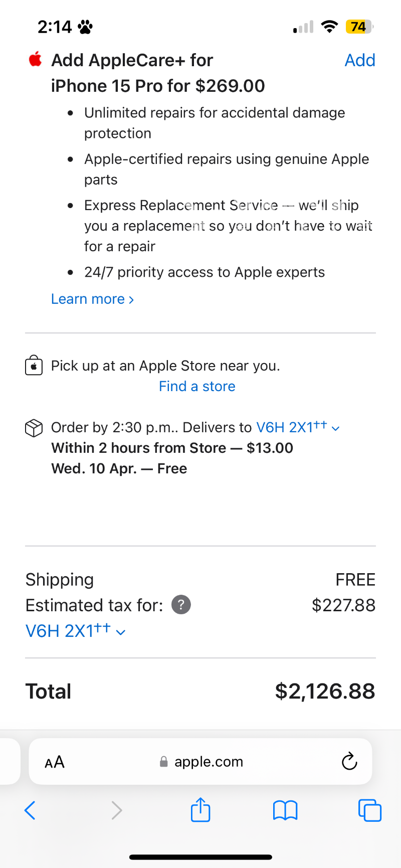Open Safari bookmarks book icon
The image size is (401, 868).
click(285, 810)
